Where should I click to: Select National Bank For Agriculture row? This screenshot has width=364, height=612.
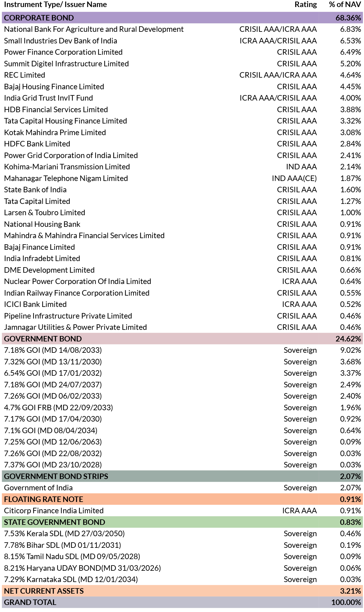pyautogui.click(x=182, y=29)
